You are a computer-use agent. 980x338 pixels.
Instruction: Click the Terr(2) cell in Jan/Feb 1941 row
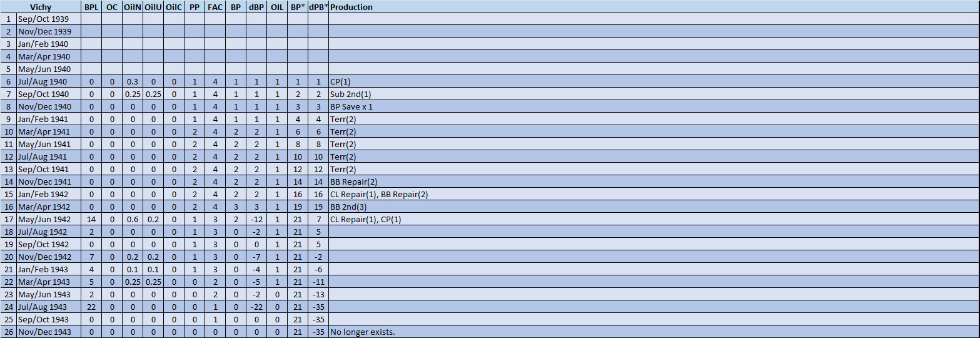[654, 120]
